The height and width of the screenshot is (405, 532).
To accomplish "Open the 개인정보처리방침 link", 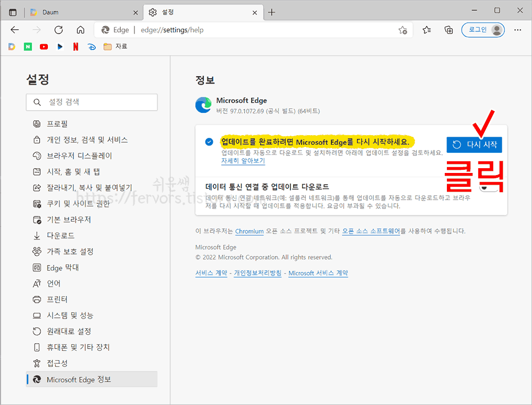I will 257,273.
